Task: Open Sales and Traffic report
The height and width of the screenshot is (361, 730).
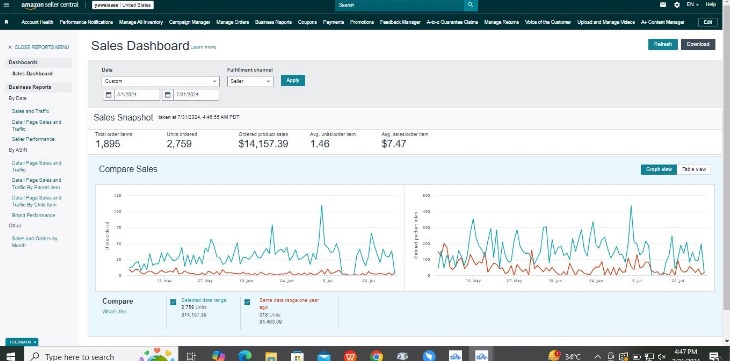Action: click(x=30, y=111)
